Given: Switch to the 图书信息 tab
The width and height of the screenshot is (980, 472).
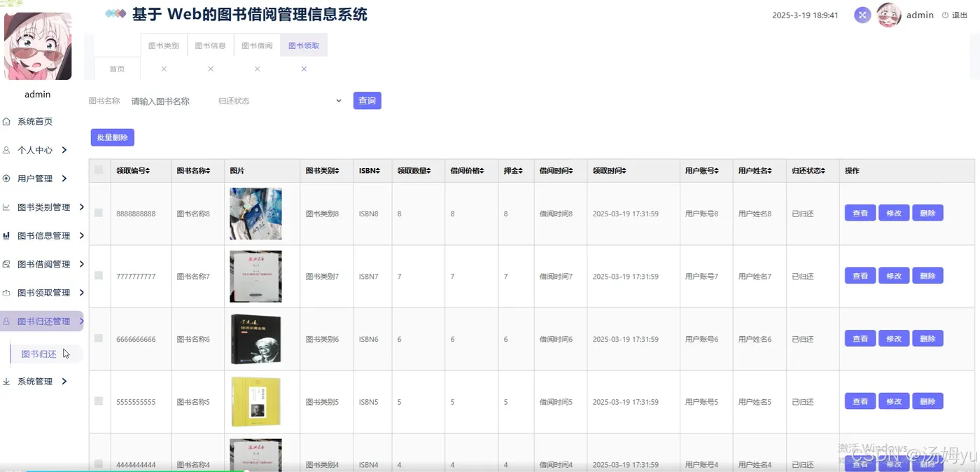Looking at the screenshot, I should 210,46.
